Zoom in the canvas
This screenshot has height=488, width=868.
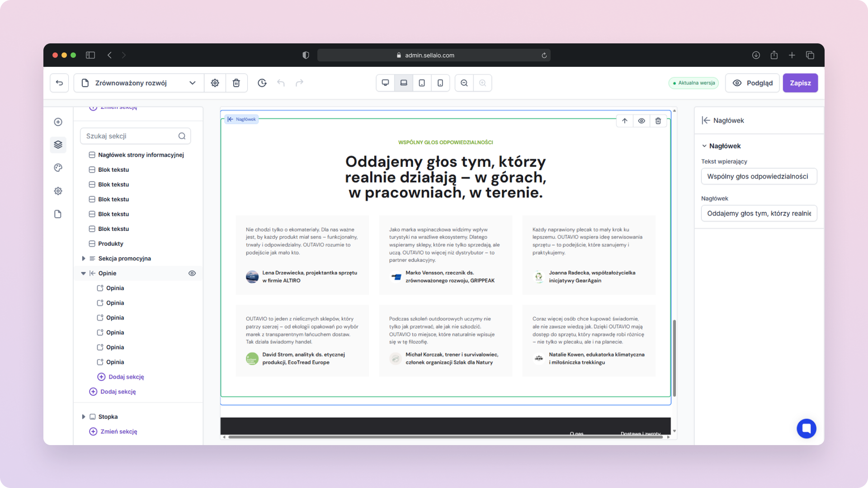pos(482,83)
